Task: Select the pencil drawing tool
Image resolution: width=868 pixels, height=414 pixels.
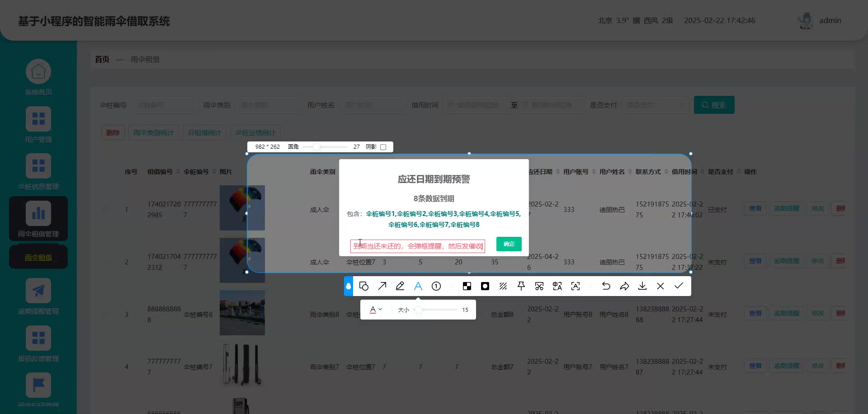Action: click(400, 286)
